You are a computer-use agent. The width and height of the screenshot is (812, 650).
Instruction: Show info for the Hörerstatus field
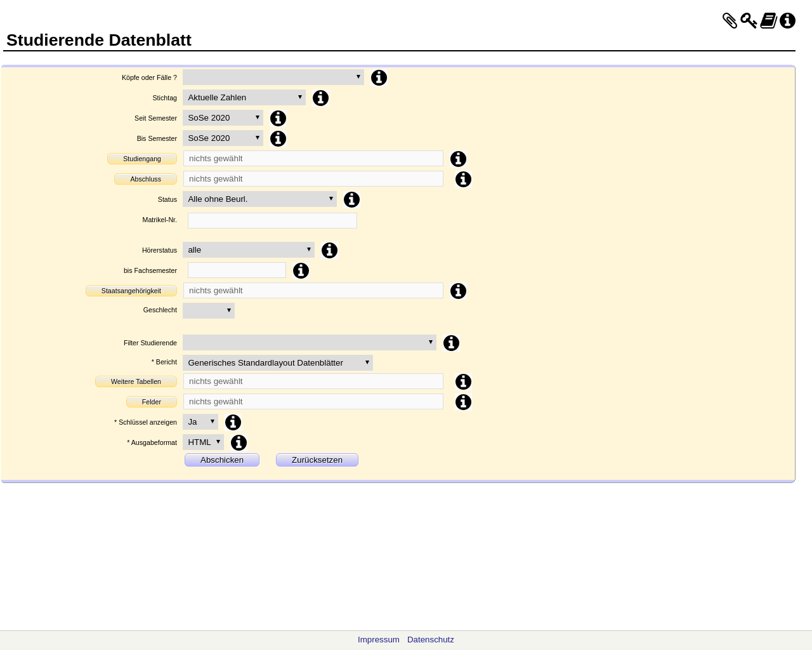point(329,250)
